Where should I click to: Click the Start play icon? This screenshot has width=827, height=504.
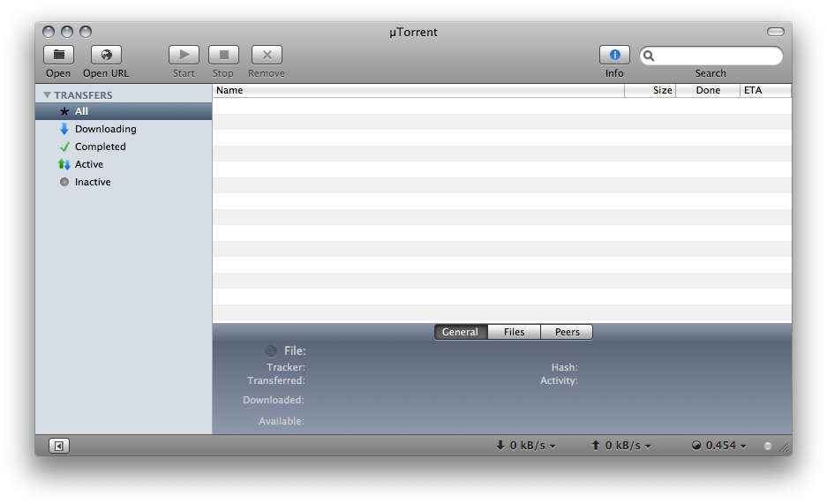(x=184, y=55)
